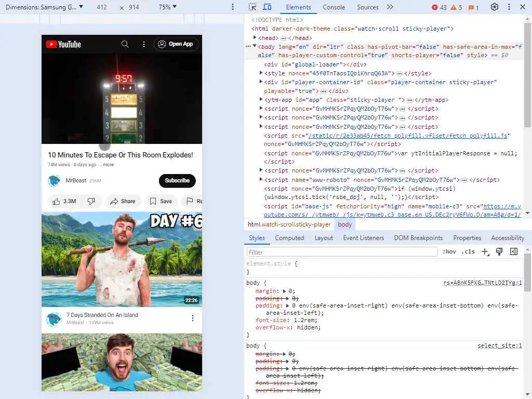
Task: Open the DOM Breakpoints tab
Action: pyautogui.click(x=418, y=238)
